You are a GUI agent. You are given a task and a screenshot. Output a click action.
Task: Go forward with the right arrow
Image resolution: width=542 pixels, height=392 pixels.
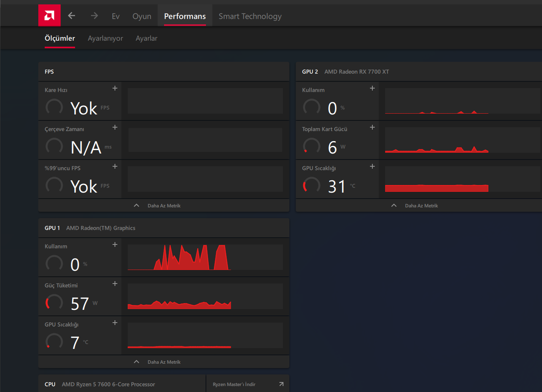pyautogui.click(x=94, y=16)
